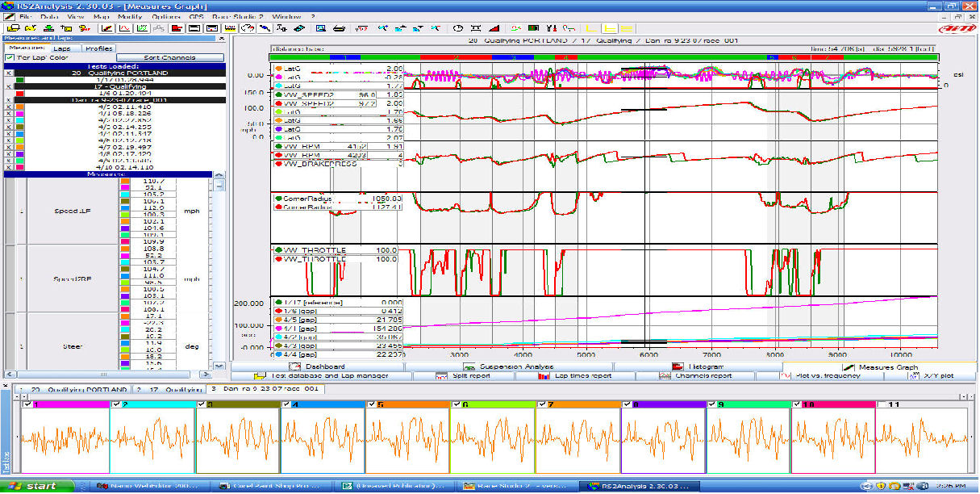Click magenta color swatch for lap 4/1 05.18.226
Image resolution: width=980 pixels, height=494 pixels.
pos(20,114)
